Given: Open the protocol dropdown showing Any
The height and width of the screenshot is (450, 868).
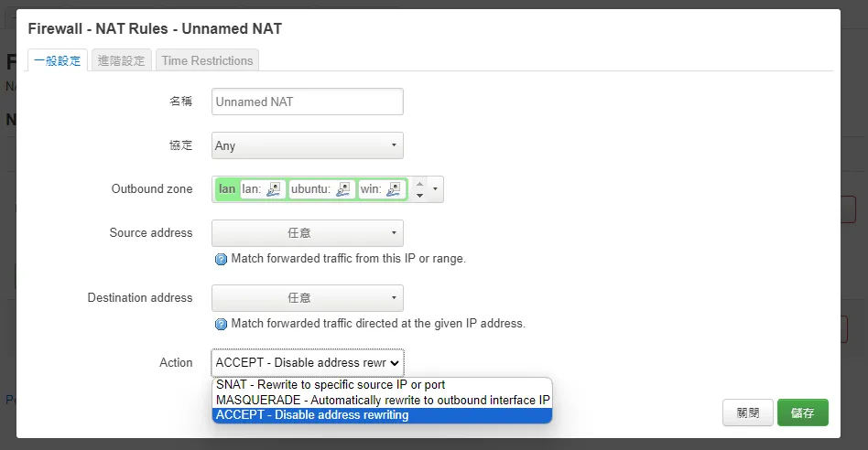Looking at the screenshot, I should (x=308, y=145).
